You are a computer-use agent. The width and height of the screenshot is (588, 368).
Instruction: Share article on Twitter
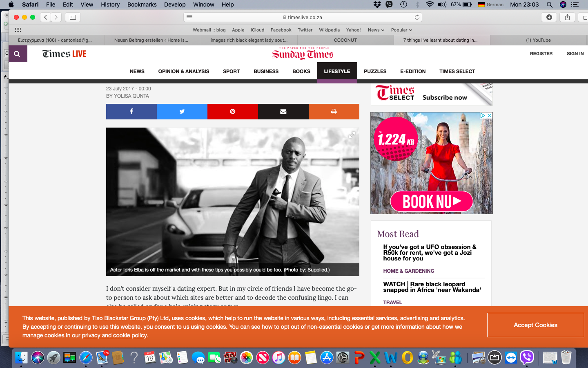click(182, 112)
